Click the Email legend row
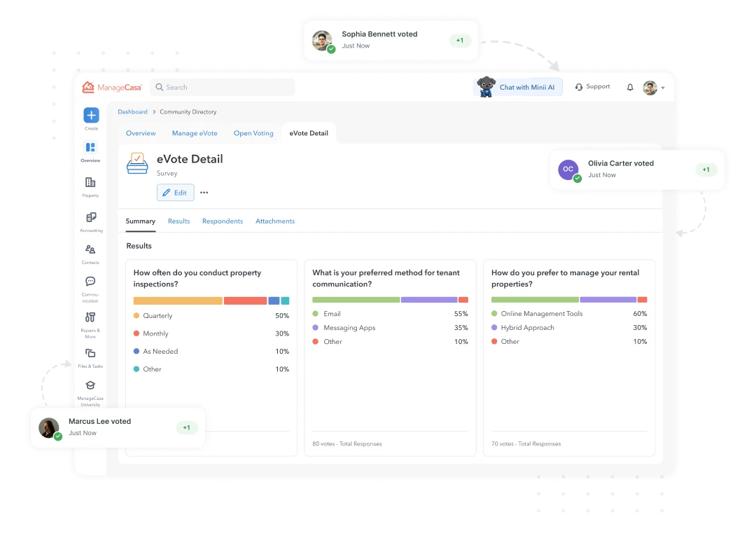Screen dimensions: 756x545 (390, 314)
